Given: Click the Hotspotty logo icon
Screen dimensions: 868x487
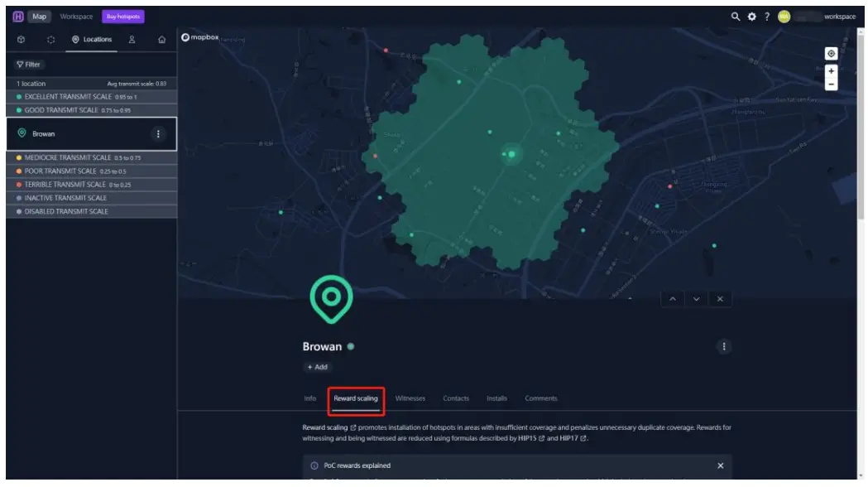Looking at the screenshot, I should (17, 17).
